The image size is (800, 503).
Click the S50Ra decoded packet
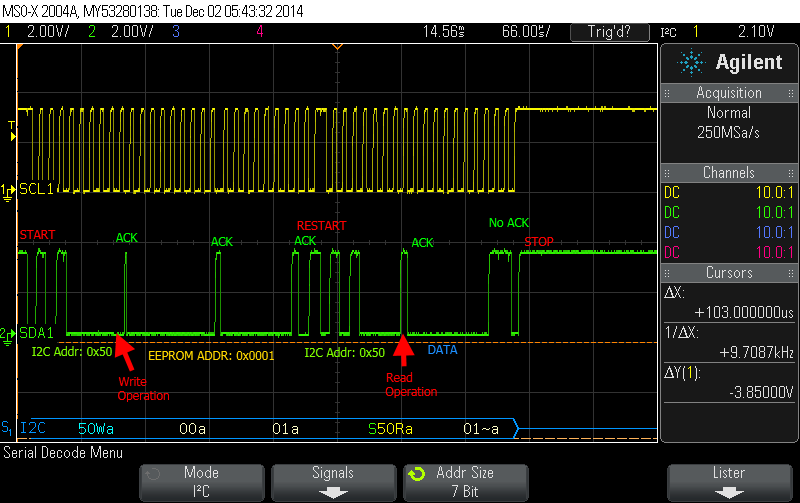390,429
